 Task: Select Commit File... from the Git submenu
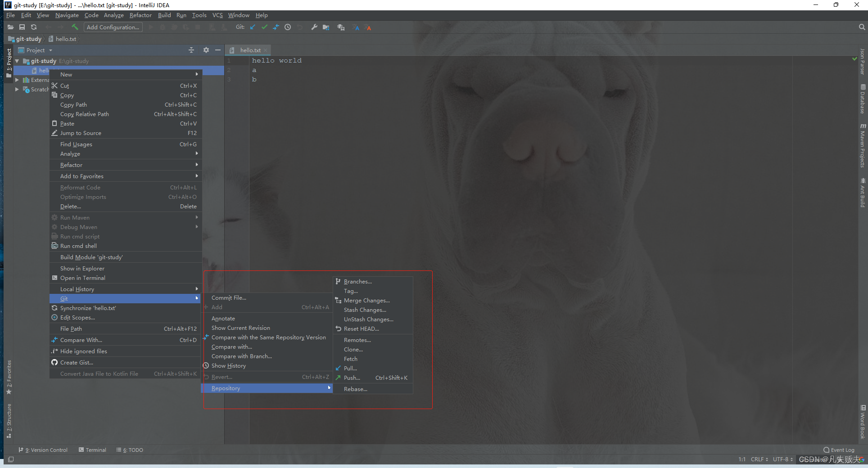pos(267,297)
